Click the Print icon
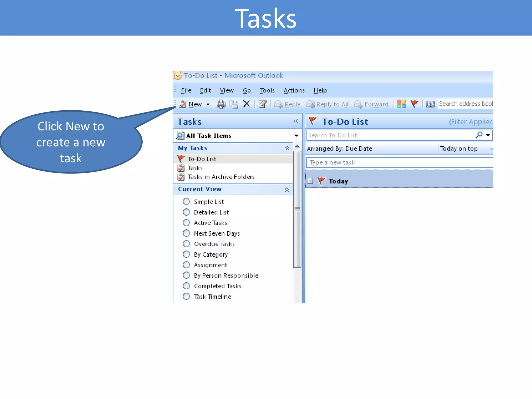 (x=221, y=104)
